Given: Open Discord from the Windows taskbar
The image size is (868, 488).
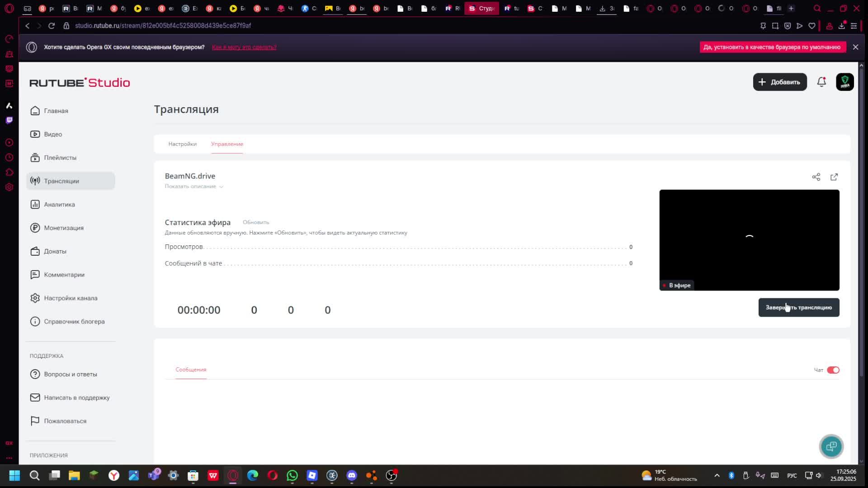Looking at the screenshot, I should click(352, 475).
